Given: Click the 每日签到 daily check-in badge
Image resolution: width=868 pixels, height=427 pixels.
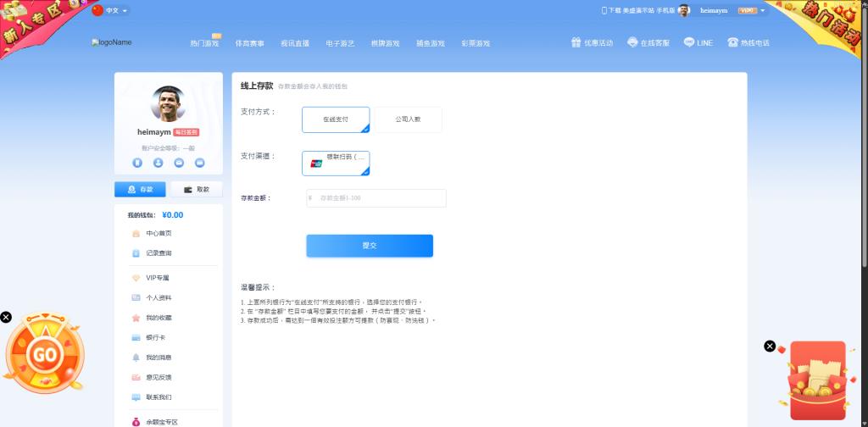Looking at the screenshot, I should click(x=186, y=132).
